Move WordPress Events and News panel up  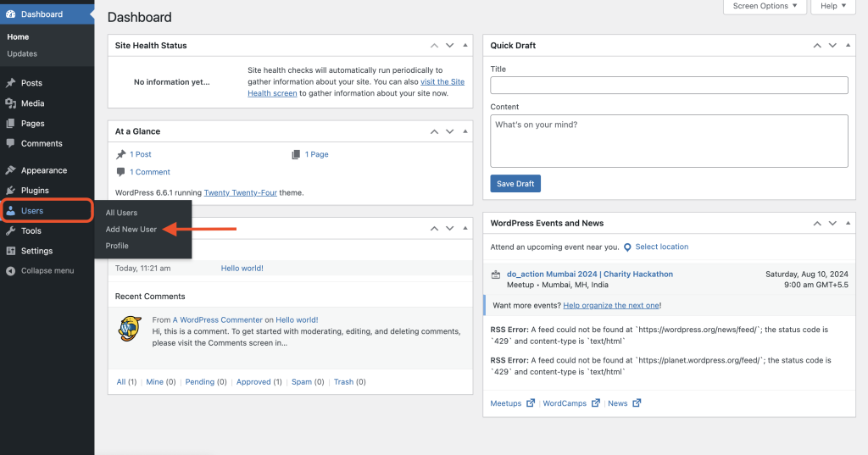tap(817, 223)
